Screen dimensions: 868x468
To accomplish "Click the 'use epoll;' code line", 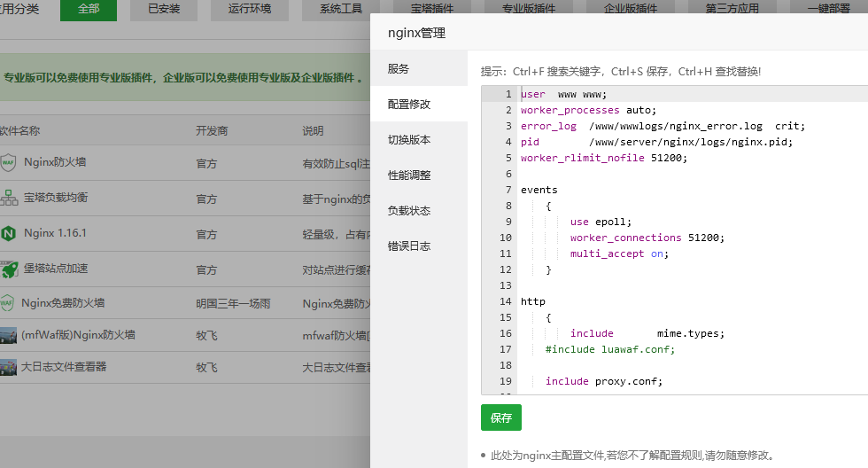I will [x=601, y=222].
